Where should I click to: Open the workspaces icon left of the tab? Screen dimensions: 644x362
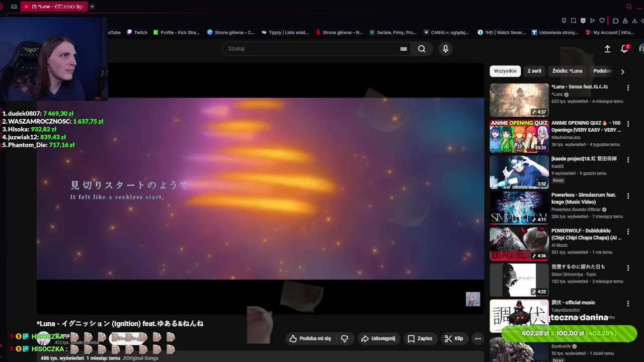(14, 7)
